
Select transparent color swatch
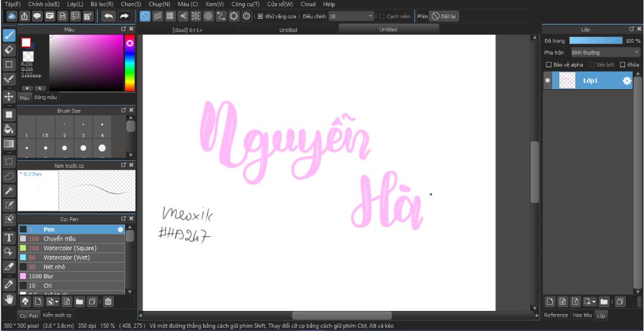pos(28,56)
